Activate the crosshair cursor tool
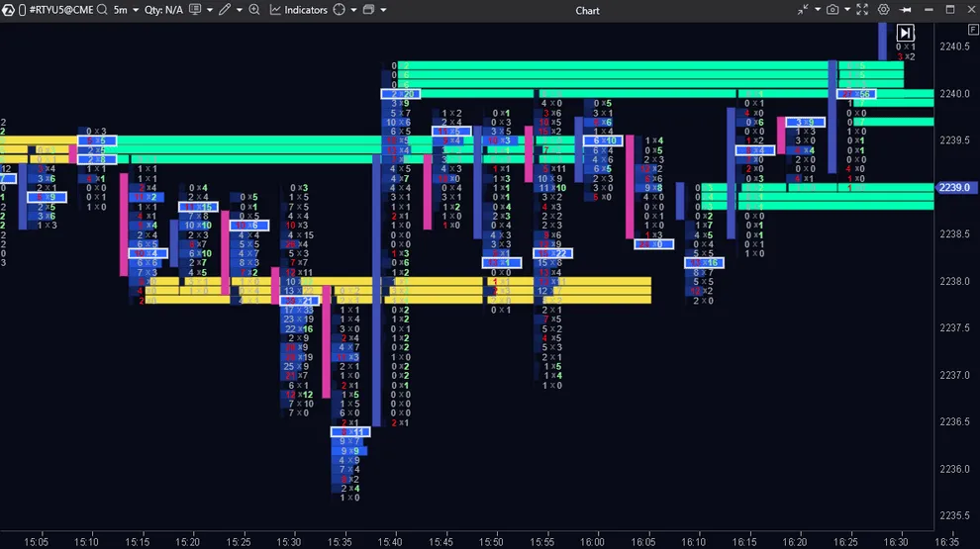Viewport: 980px width, 549px height. coord(340,10)
